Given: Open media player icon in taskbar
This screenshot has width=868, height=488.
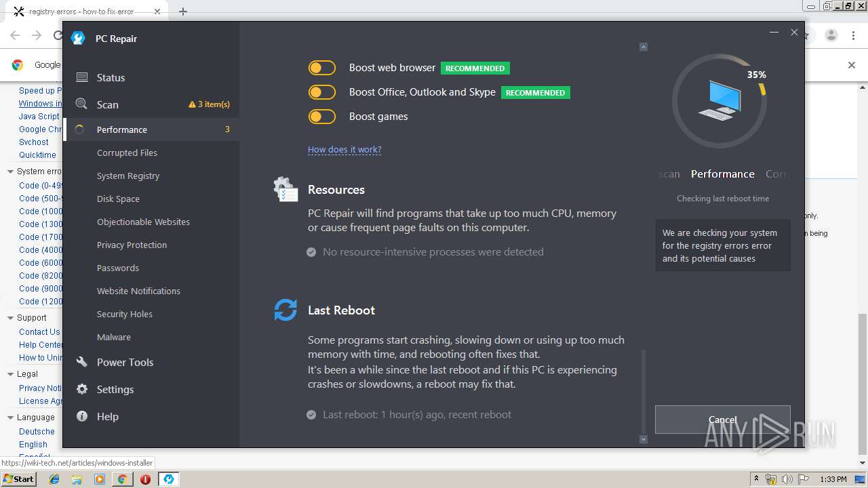Looking at the screenshot, I should pos(100,479).
